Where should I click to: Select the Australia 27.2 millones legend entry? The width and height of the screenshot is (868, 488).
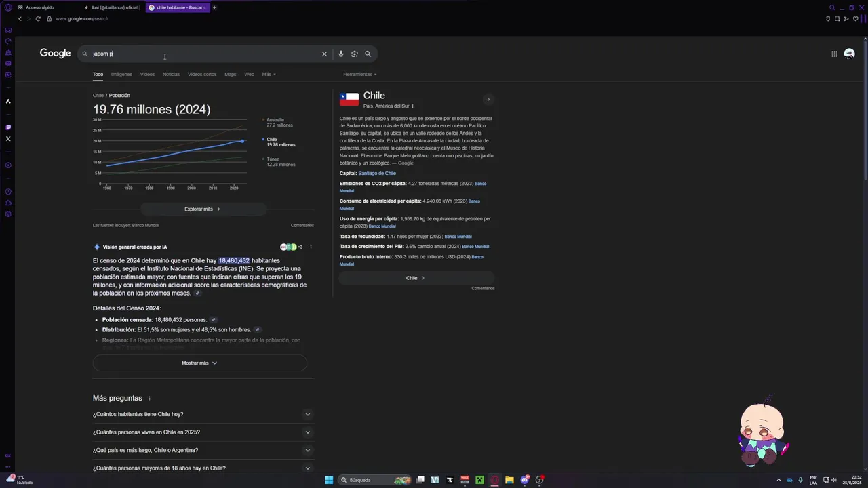(x=279, y=123)
